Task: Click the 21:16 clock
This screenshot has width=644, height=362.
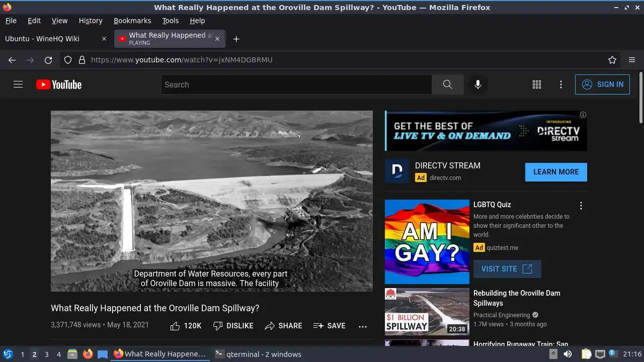Action: [x=632, y=354]
